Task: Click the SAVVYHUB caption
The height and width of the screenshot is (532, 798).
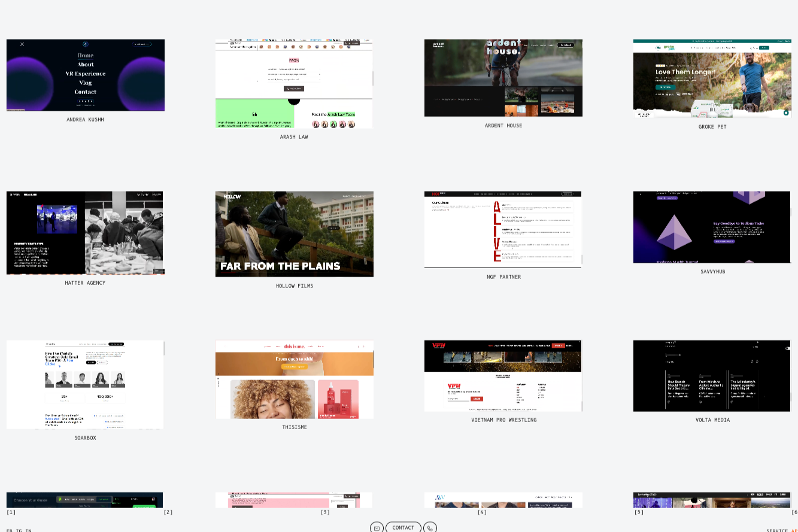Action: [x=712, y=272]
